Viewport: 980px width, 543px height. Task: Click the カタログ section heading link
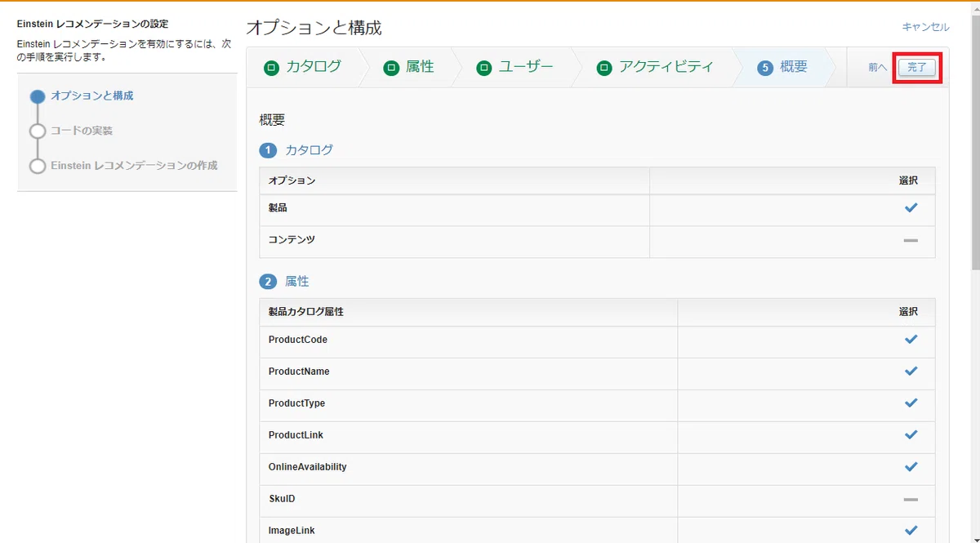[309, 150]
